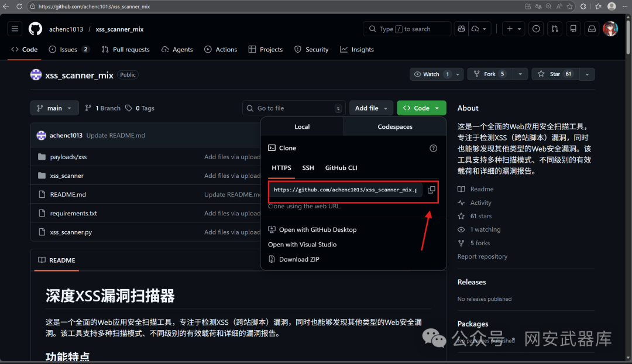Copy the clone URL to clipboard
632x364 pixels.
click(x=431, y=190)
